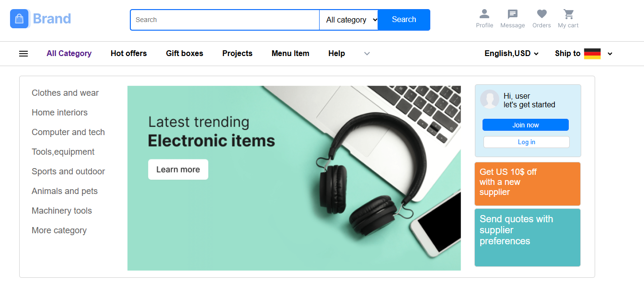Viewport: 644px width, 285px height.
Task: Click the Brand shopping bag logo icon
Action: tap(20, 19)
